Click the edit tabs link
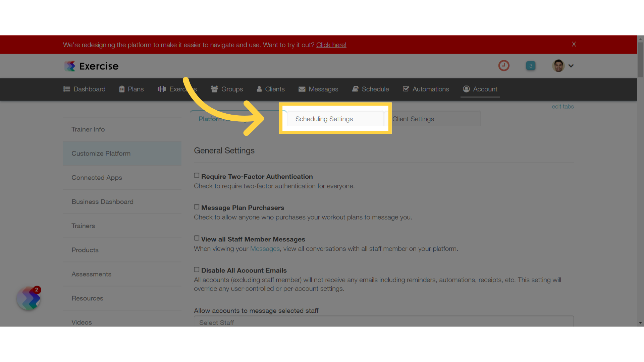Image resolution: width=644 pixels, height=362 pixels. coord(563,106)
